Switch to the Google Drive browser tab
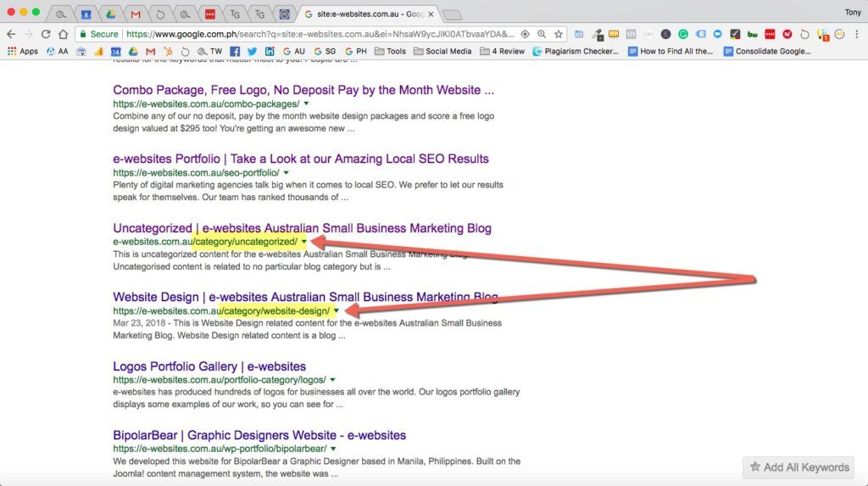The image size is (868, 486). click(110, 14)
